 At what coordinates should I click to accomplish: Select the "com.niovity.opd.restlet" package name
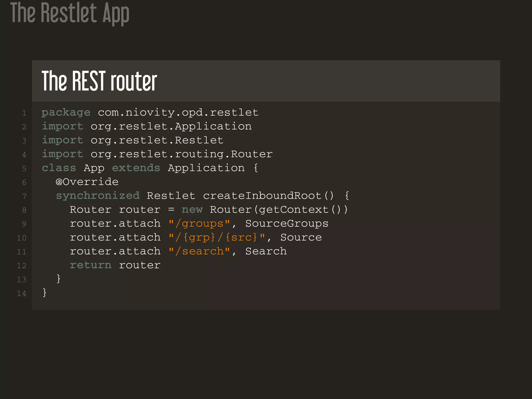point(178,112)
